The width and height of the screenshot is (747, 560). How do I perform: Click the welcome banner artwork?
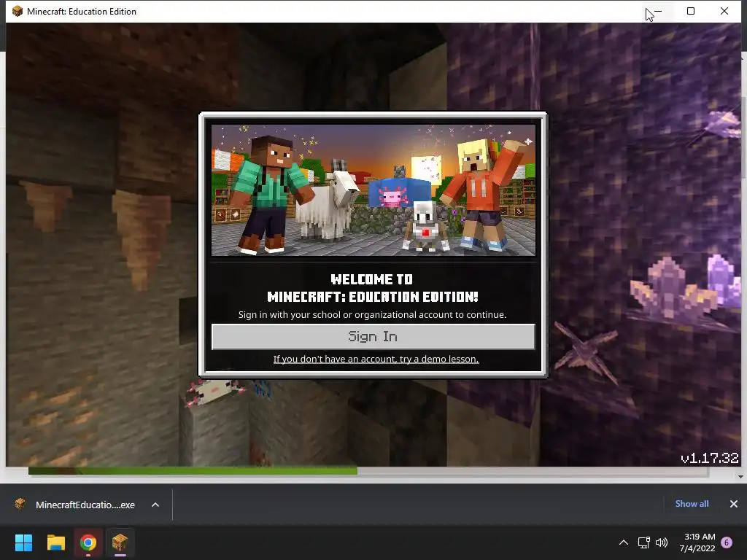[x=373, y=190]
